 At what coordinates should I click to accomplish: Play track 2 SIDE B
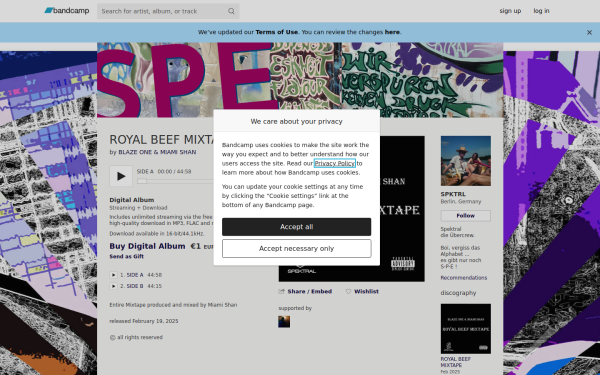tap(113, 286)
